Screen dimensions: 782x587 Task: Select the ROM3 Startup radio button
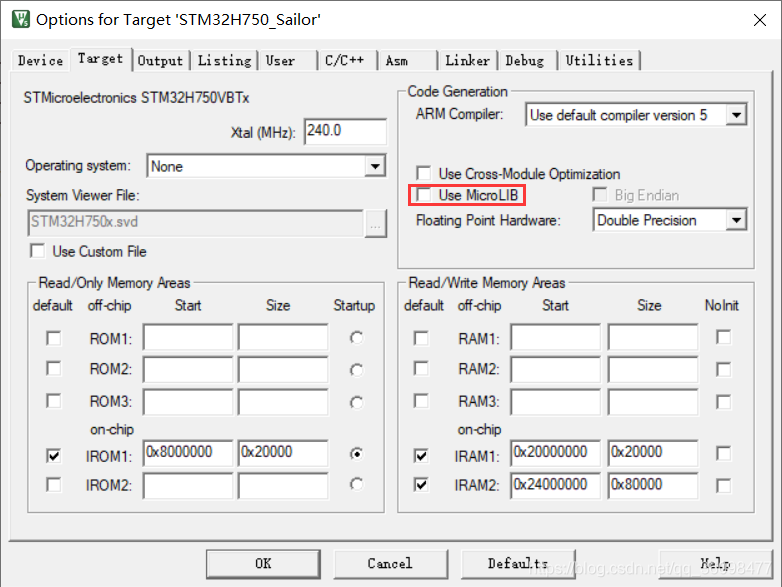pyautogui.click(x=356, y=402)
